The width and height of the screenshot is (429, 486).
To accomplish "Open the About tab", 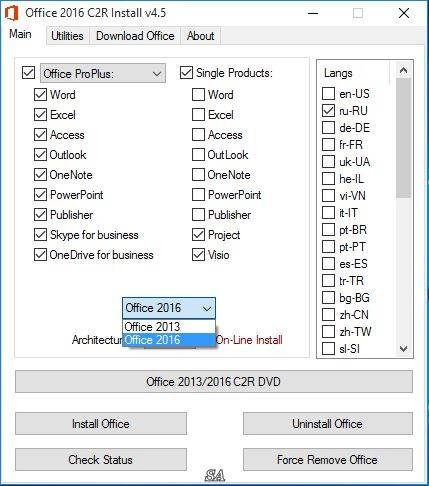I will pos(200,36).
